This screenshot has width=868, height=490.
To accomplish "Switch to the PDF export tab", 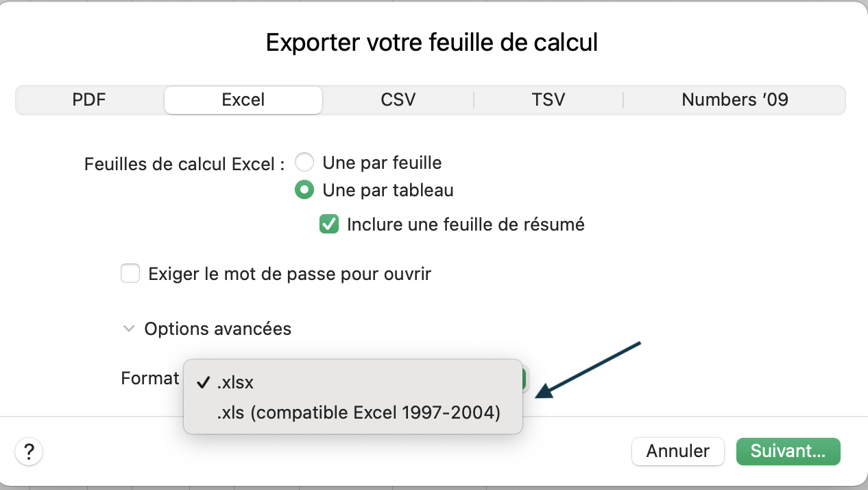I will (90, 100).
